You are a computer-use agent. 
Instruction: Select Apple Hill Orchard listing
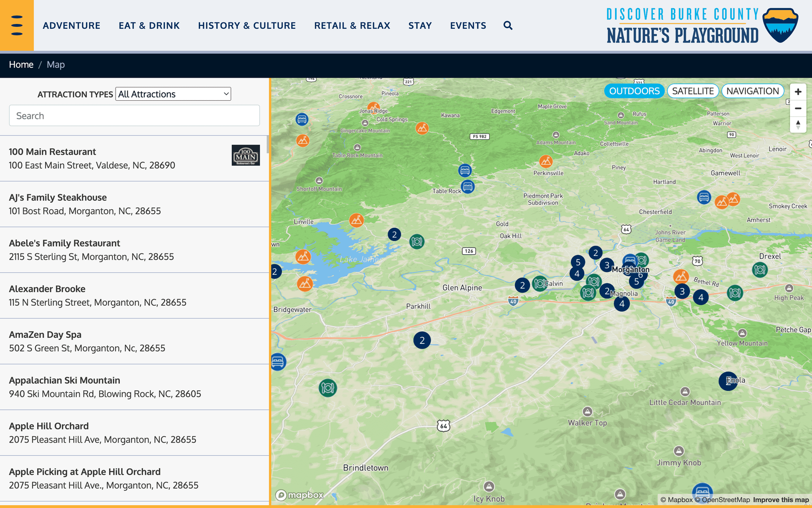click(134, 432)
